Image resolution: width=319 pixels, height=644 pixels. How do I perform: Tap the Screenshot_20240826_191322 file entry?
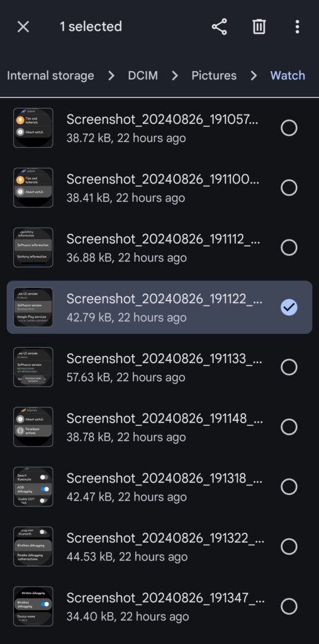[x=160, y=547]
